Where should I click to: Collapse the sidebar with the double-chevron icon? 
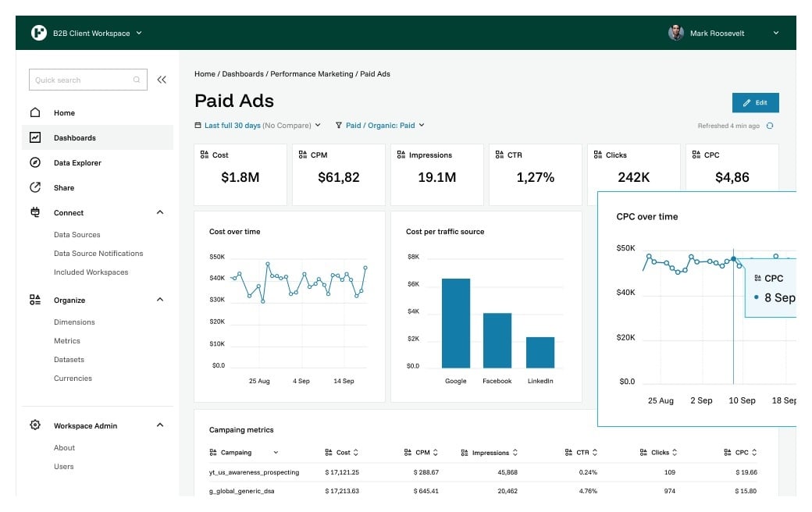[162, 79]
